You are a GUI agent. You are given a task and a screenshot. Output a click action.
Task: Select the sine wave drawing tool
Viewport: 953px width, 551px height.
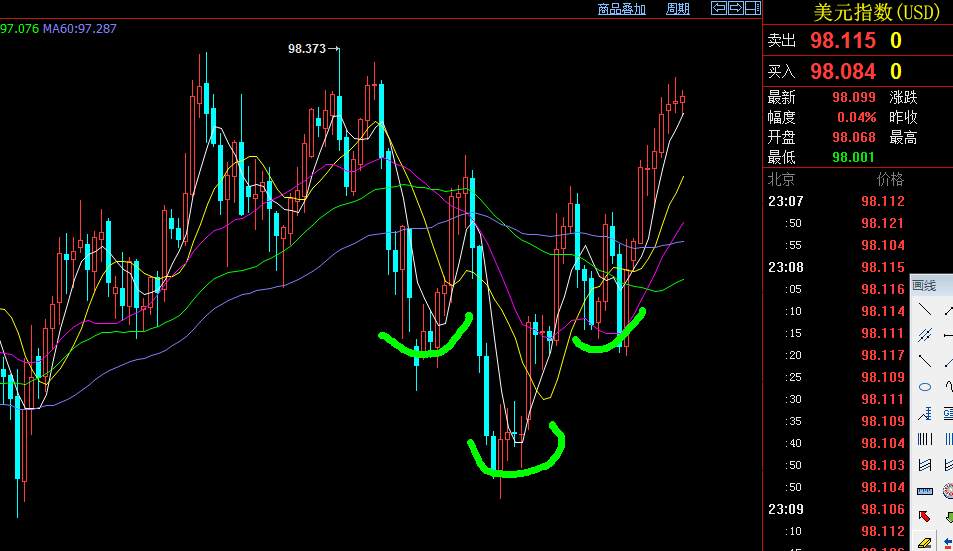(x=948, y=387)
